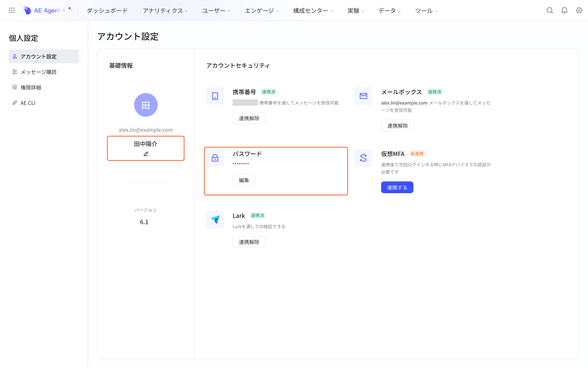
Task: Go to ダッシュボード in the top nav
Action: (107, 11)
